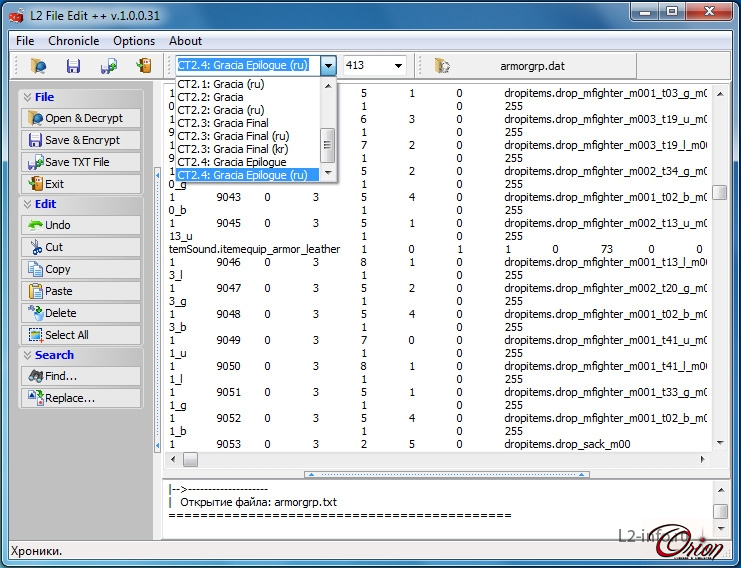Open the File menu
741x568 pixels.
(x=25, y=41)
